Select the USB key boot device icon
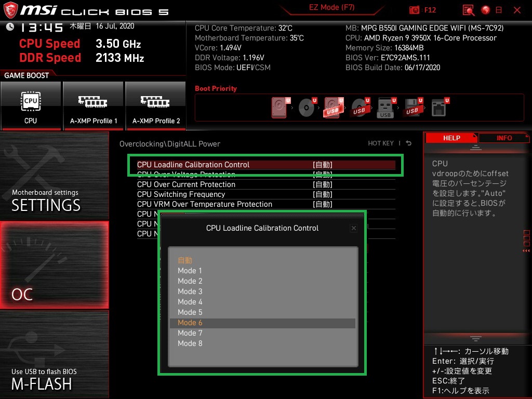Image resolution: width=532 pixels, height=399 pixels. tap(386, 108)
